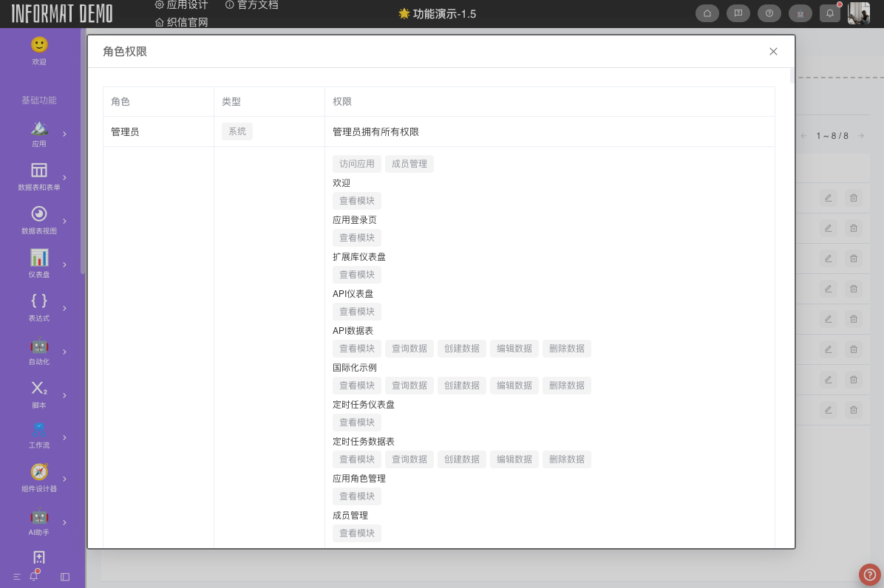Click the user avatar thumbnail
Screen dimensions: 884x588
tap(858, 13)
